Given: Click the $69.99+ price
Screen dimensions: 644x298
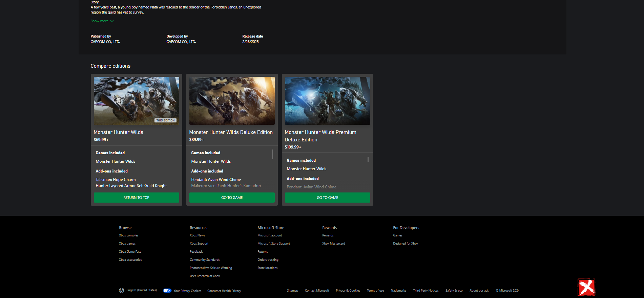Looking at the screenshot, I should [x=101, y=140].
